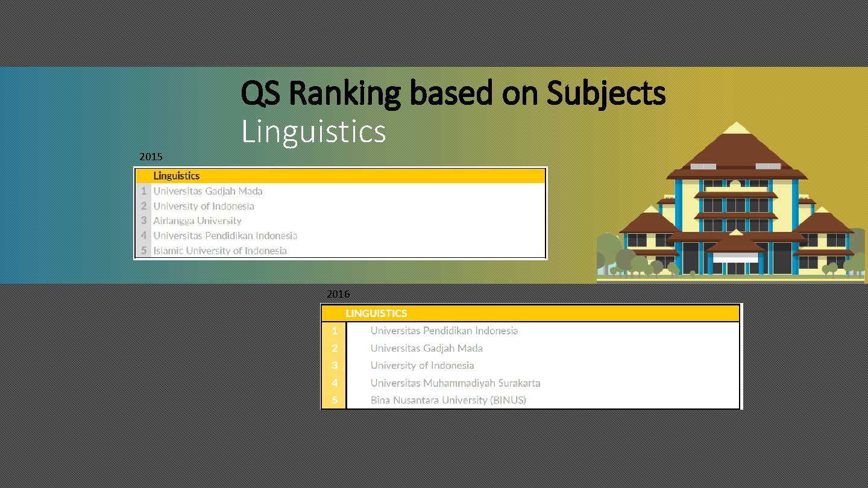Select "University of Indonesia" in the 2016 table

pyautogui.click(x=422, y=366)
